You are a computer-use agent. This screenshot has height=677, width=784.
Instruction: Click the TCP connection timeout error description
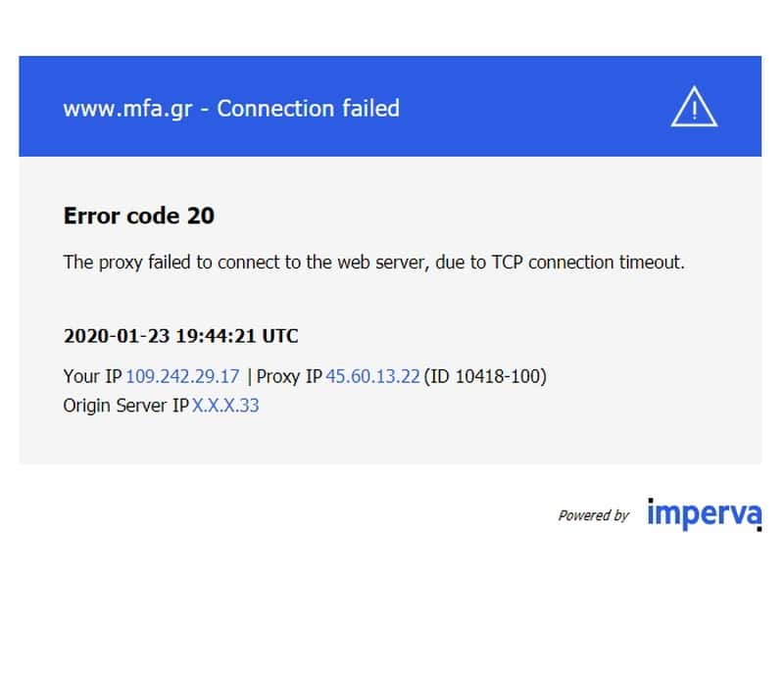[374, 263]
